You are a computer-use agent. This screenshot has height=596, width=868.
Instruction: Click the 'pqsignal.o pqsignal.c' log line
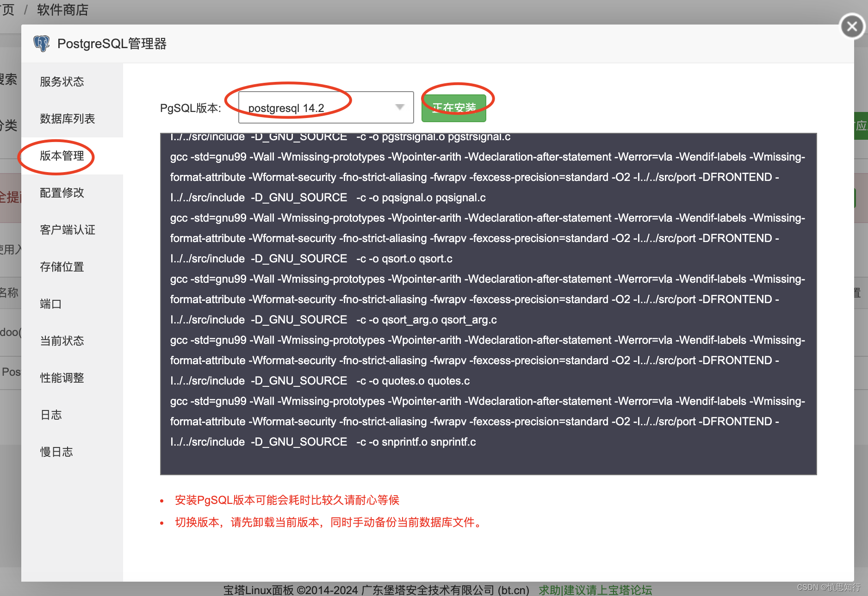pyautogui.click(x=328, y=198)
